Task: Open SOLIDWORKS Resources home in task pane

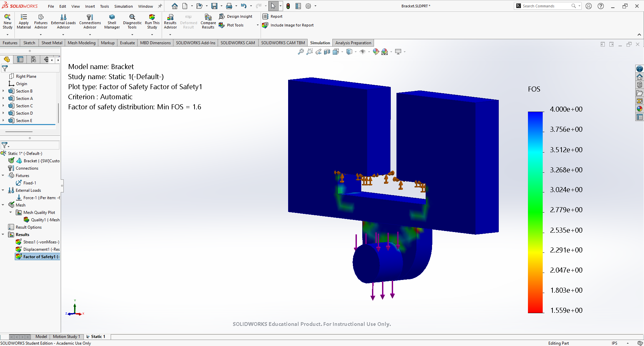Action: tap(640, 77)
